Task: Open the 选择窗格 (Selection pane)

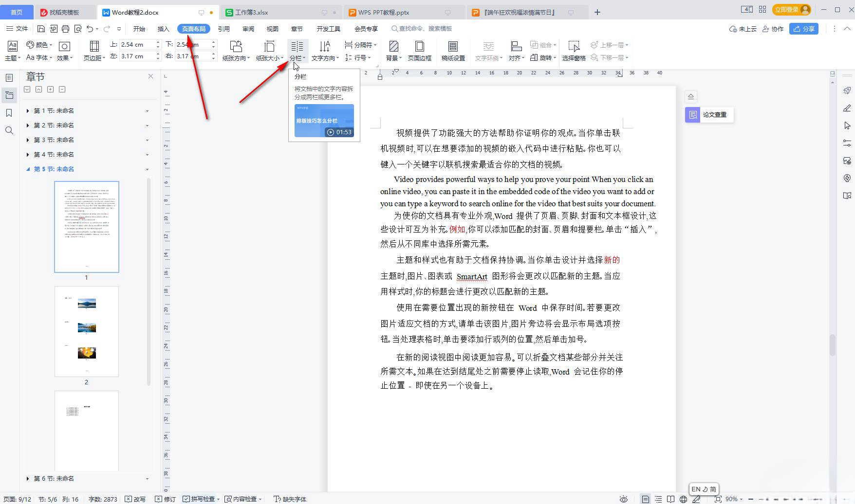Action: [574, 51]
